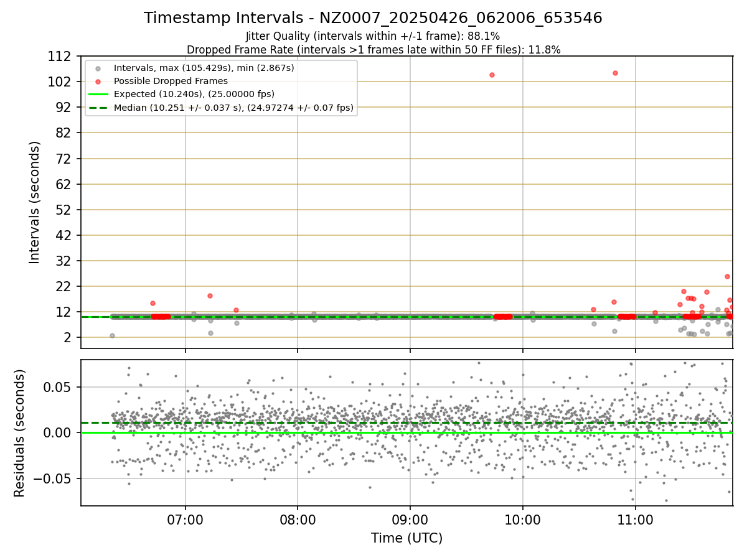
Task: Click the Dropped Frame Rate subtitle line
Action: [374, 50]
